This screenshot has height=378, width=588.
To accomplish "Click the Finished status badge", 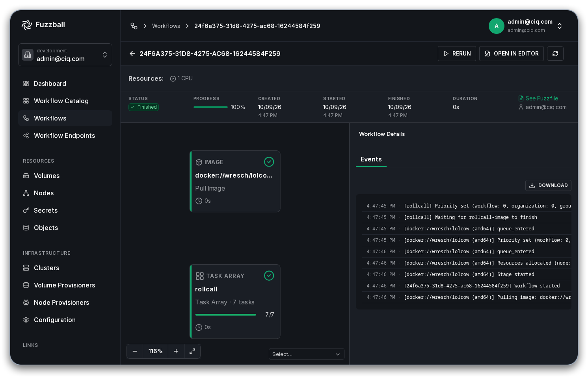I will pos(143,107).
